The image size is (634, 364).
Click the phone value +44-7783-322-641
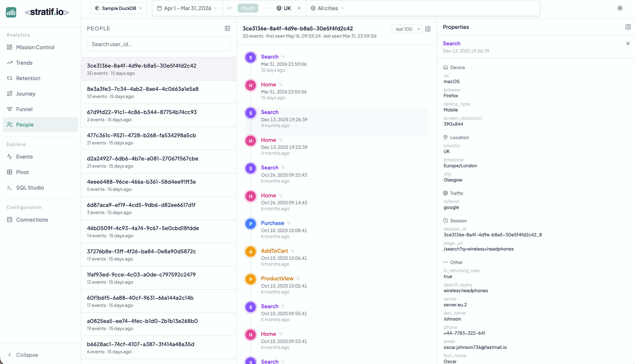click(x=464, y=333)
